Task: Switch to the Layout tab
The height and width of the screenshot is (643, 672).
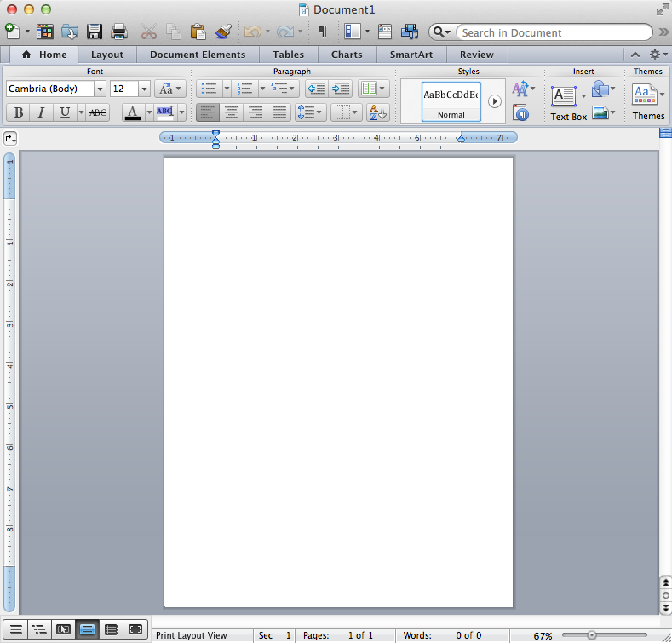Action: tap(107, 55)
